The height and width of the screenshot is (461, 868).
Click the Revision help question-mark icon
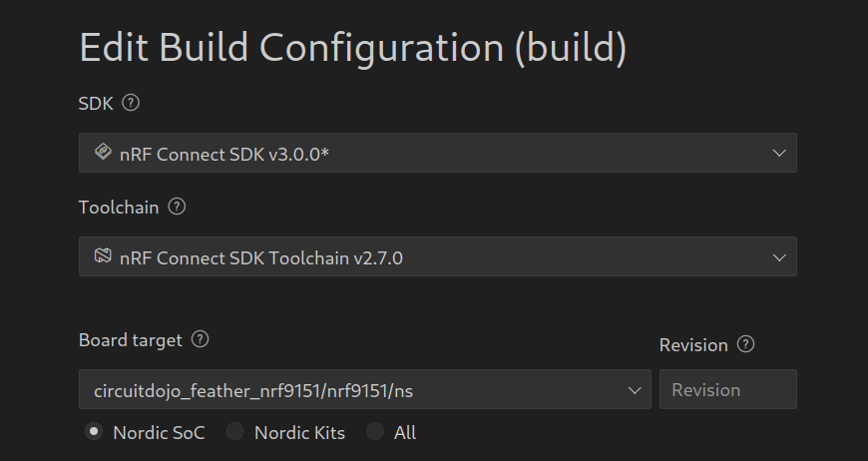click(x=745, y=344)
